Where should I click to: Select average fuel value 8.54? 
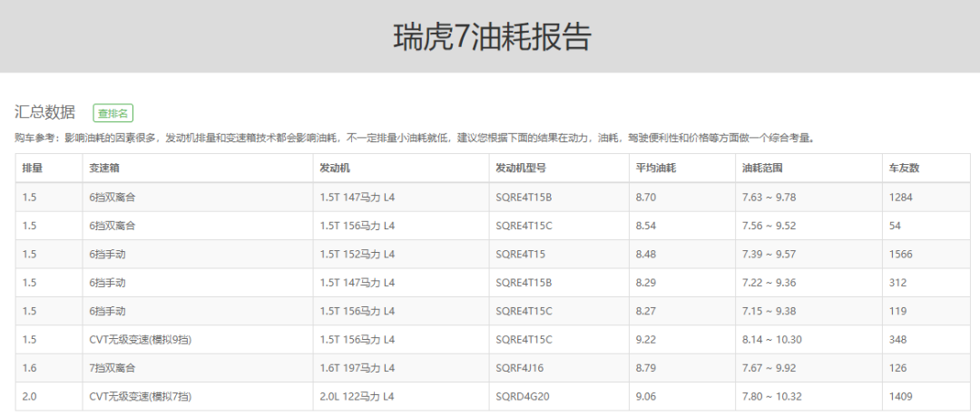tap(646, 226)
